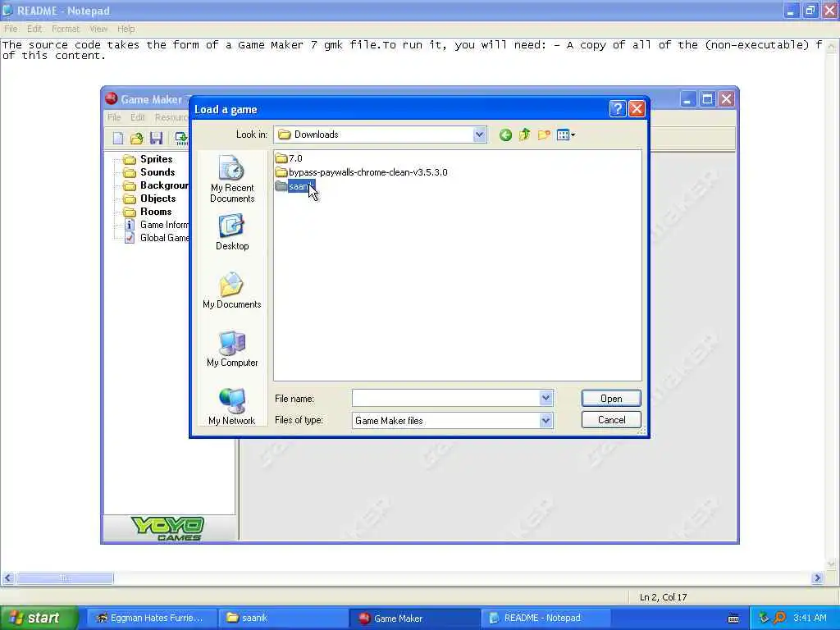Open Notepad's View menu
Image resolution: width=840 pixels, height=630 pixels.
click(x=98, y=29)
